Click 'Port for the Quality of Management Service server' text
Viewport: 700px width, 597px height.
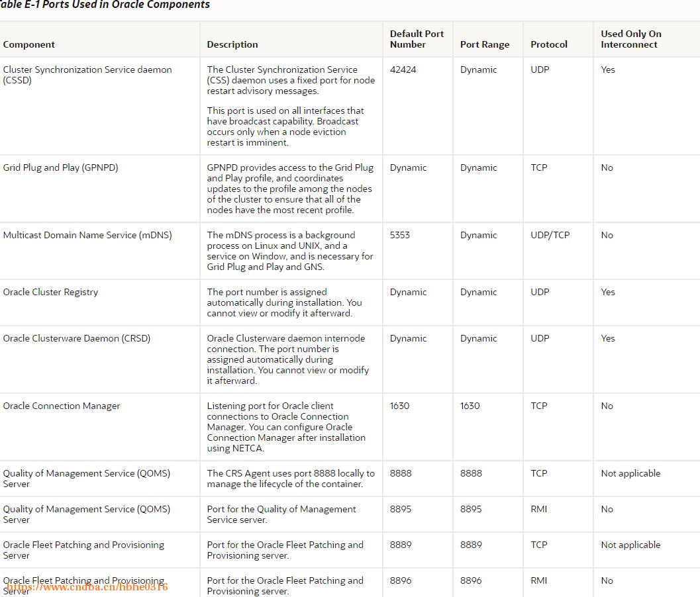click(281, 514)
